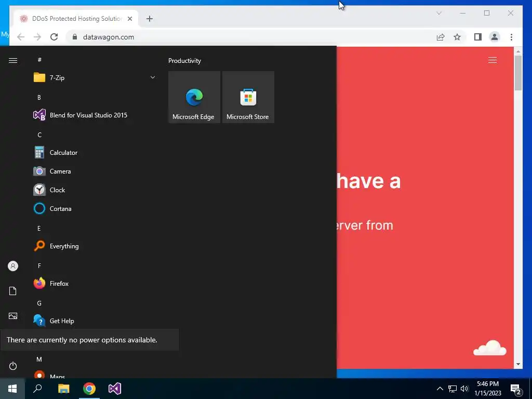The width and height of the screenshot is (532, 399).
Task: Open Microsoft Edge tile
Action: (194, 97)
